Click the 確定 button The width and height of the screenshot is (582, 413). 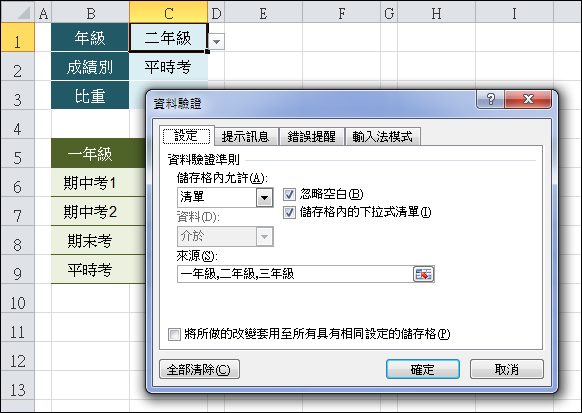click(x=423, y=369)
